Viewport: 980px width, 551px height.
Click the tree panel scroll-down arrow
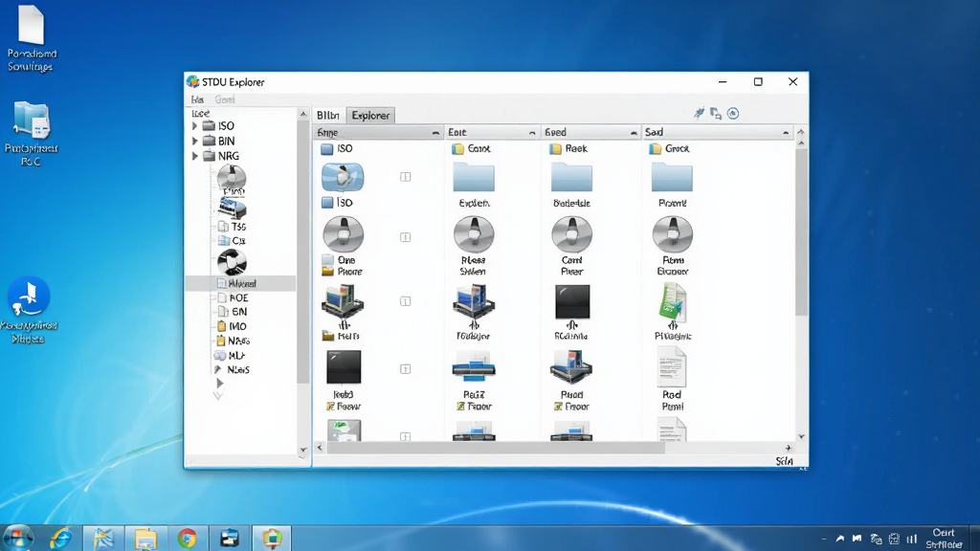click(x=303, y=450)
